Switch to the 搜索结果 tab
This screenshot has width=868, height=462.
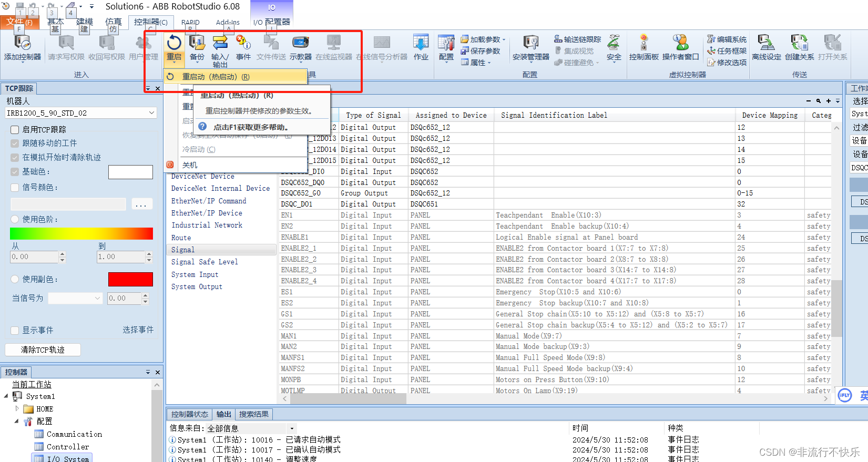point(254,415)
